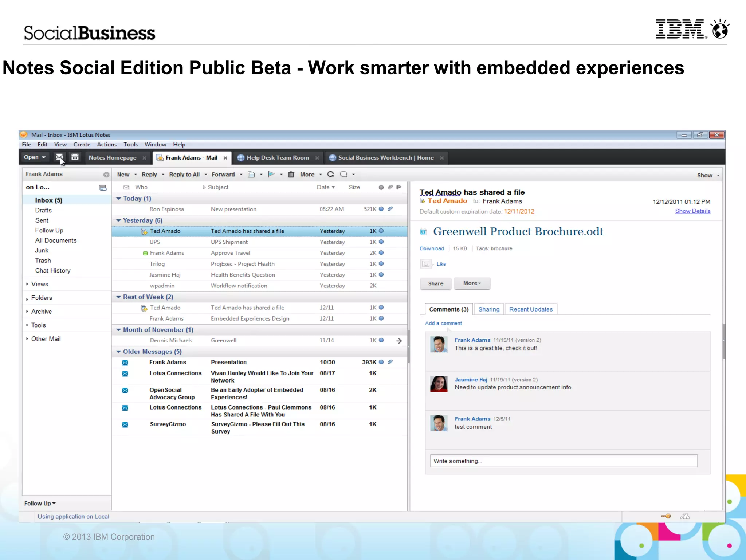Click the Show Details link

[692, 211]
